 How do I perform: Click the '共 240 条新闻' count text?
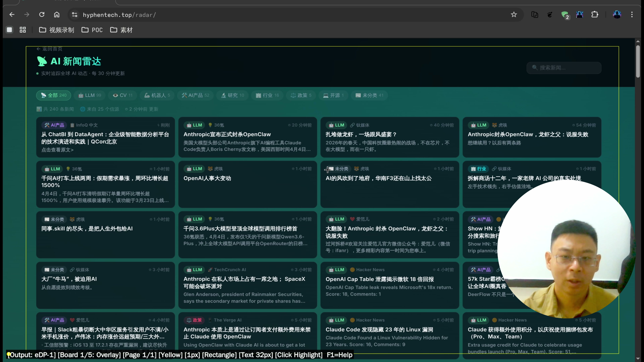point(55,109)
